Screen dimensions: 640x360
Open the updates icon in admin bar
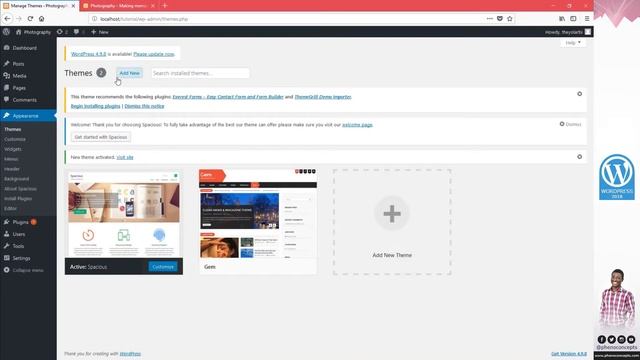coord(62,32)
